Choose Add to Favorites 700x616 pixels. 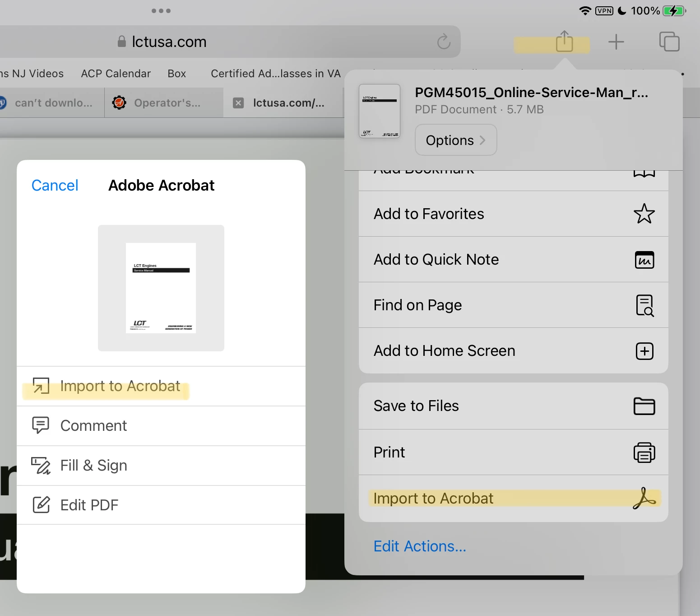[x=513, y=214]
